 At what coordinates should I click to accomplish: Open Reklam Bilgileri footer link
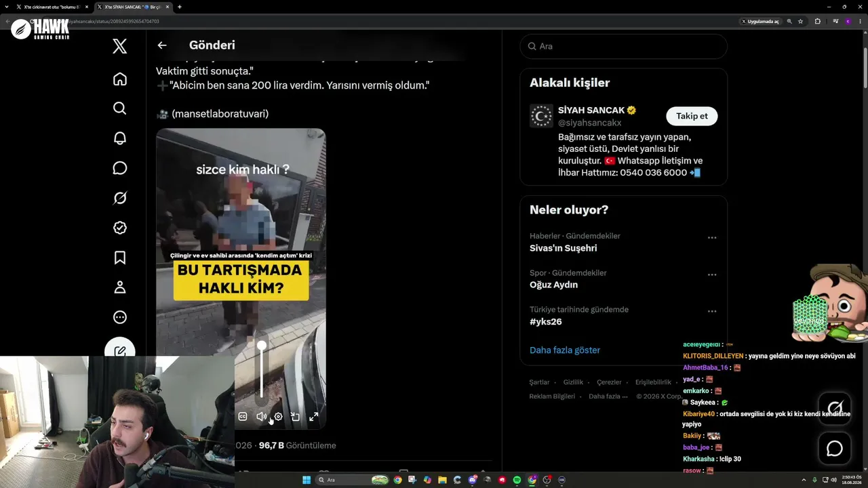(x=552, y=396)
